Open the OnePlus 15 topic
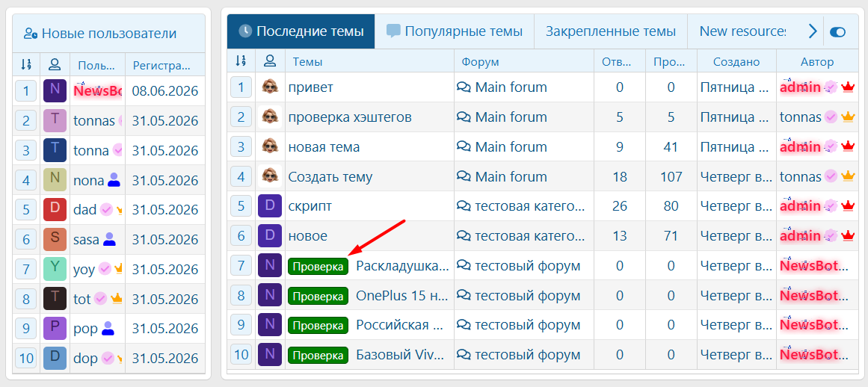Image resolution: width=868 pixels, height=387 pixels. click(402, 296)
